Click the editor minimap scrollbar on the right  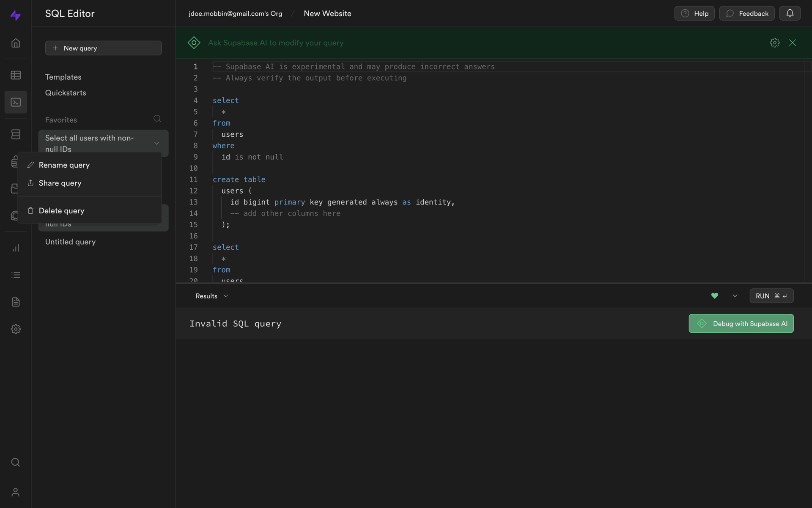click(808, 170)
